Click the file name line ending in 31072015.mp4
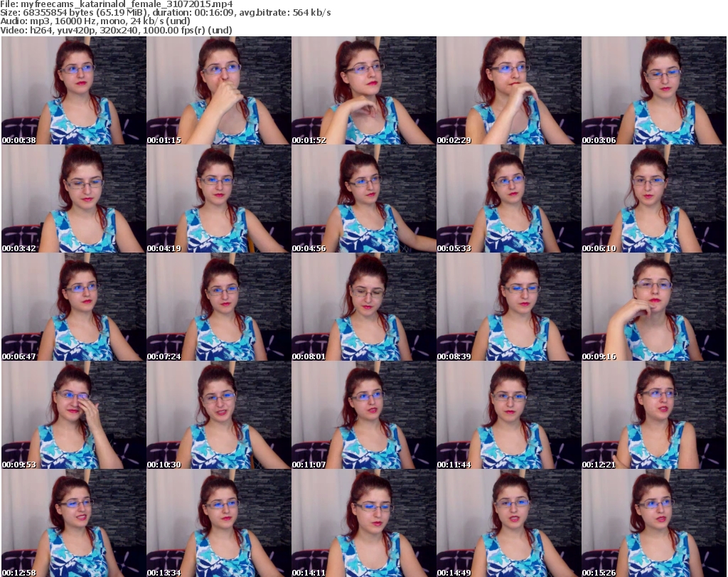728x577 pixels. (x=117, y=4)
